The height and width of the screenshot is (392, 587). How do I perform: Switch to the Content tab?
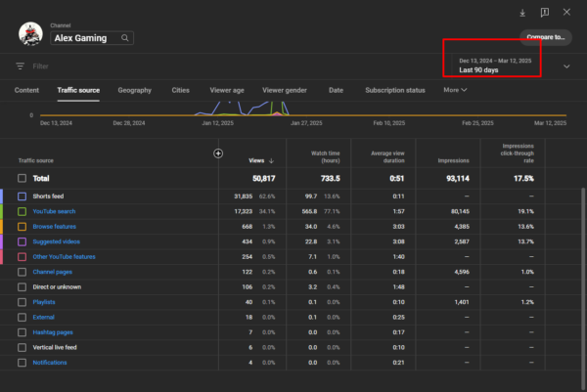tap(26, 90)
